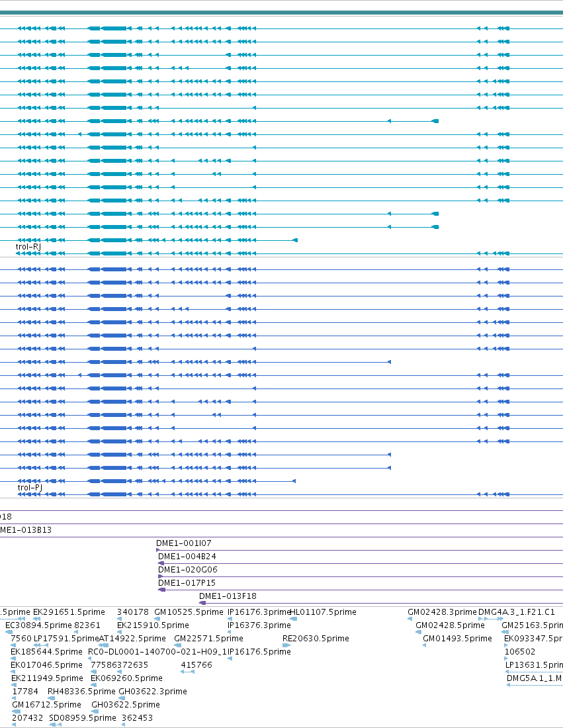Select the DME1-004B24 feature label
Image resolution: width=563 pixels, height=728 pixels.
[187, 556]
